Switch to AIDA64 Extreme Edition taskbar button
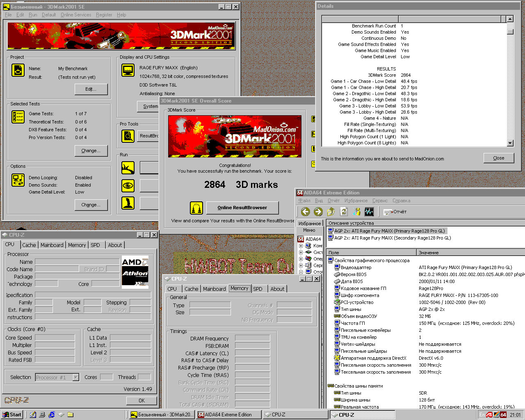Viewport: 525px width, 420px height. click(x=229, y=415)
